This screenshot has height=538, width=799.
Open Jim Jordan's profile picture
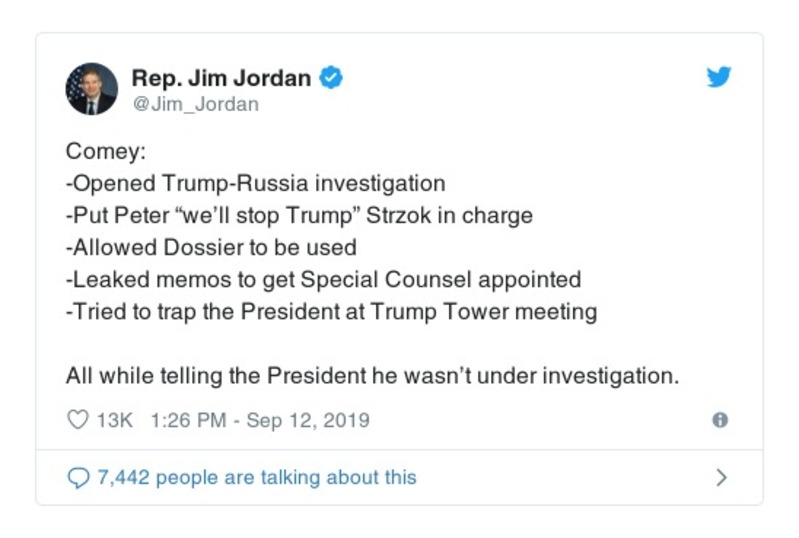pos(92,89)
